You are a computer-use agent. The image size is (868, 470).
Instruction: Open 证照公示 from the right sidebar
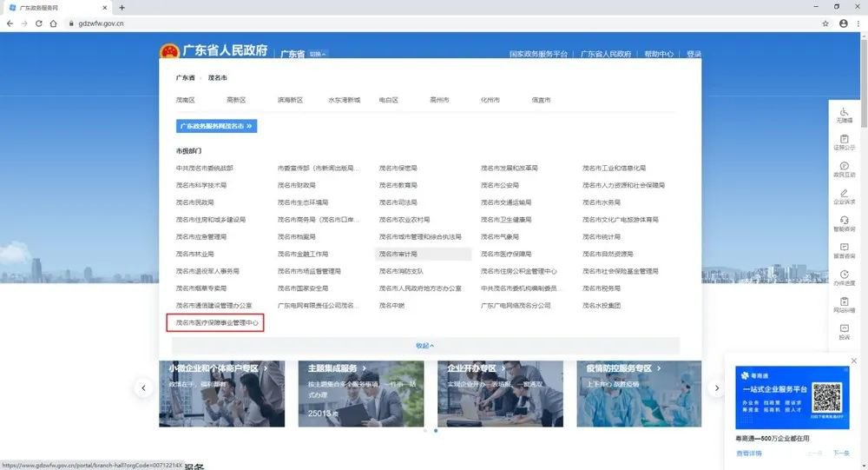pos(845,142)
